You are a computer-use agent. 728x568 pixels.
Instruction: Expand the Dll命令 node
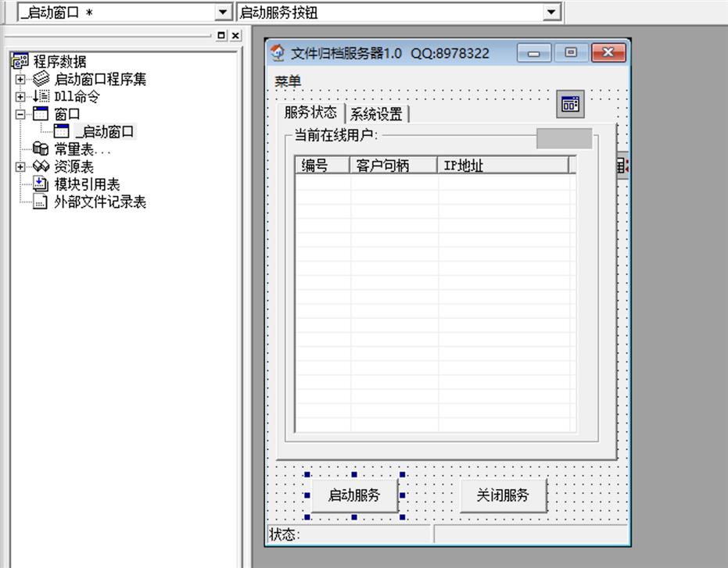coord(20,97)
